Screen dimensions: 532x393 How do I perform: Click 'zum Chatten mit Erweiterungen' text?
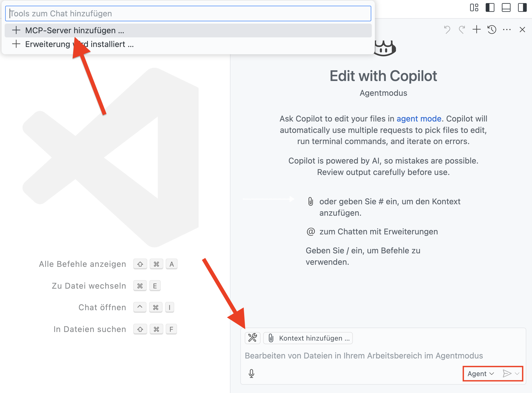[x=379, y=232]
